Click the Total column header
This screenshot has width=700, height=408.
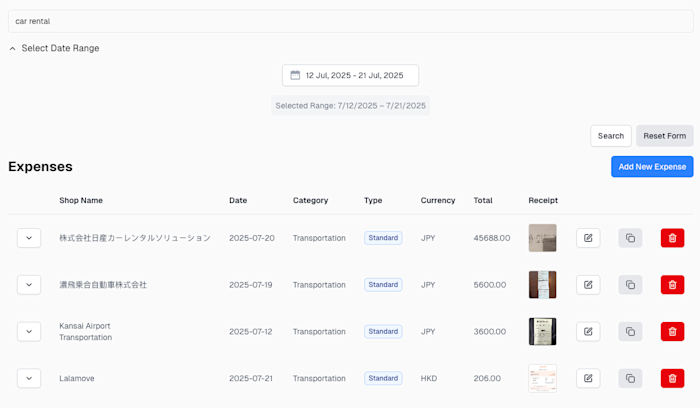[483, 200]
